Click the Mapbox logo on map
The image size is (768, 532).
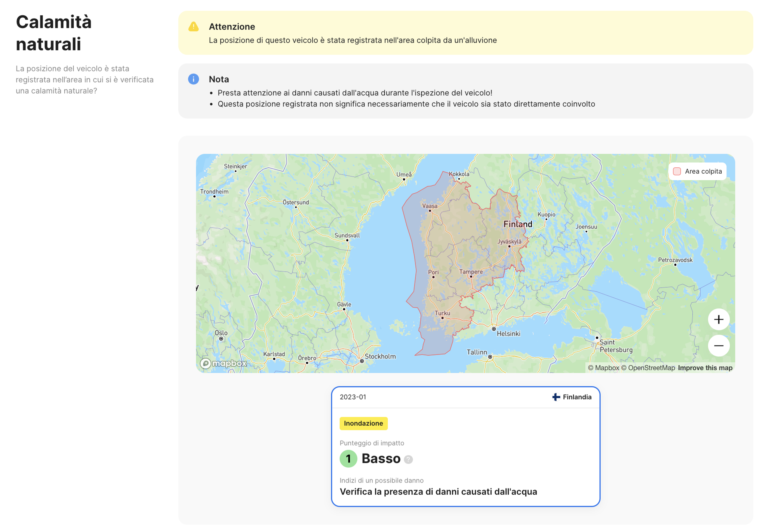[223, 363]
